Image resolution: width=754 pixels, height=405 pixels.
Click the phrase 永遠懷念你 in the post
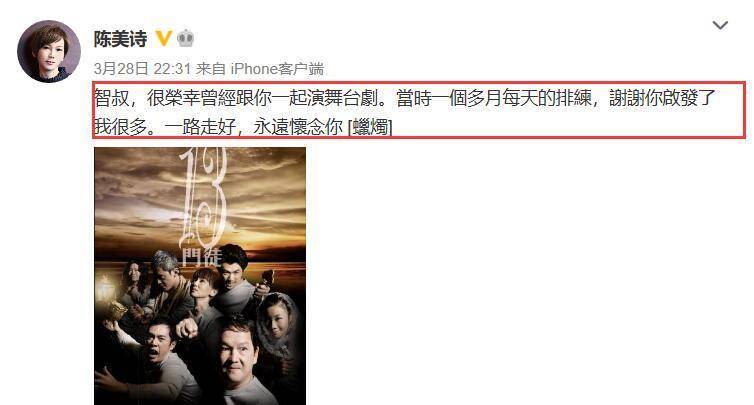click(x=298, y=127)
